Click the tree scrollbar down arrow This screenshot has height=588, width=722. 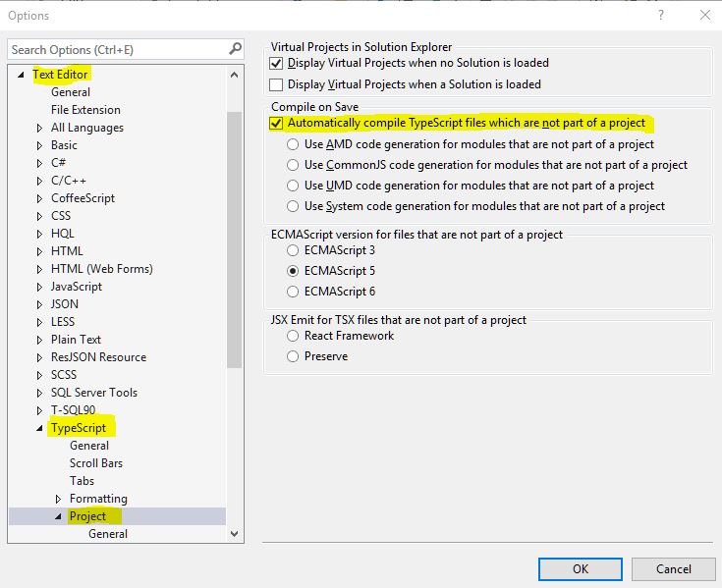click(235, 534)
